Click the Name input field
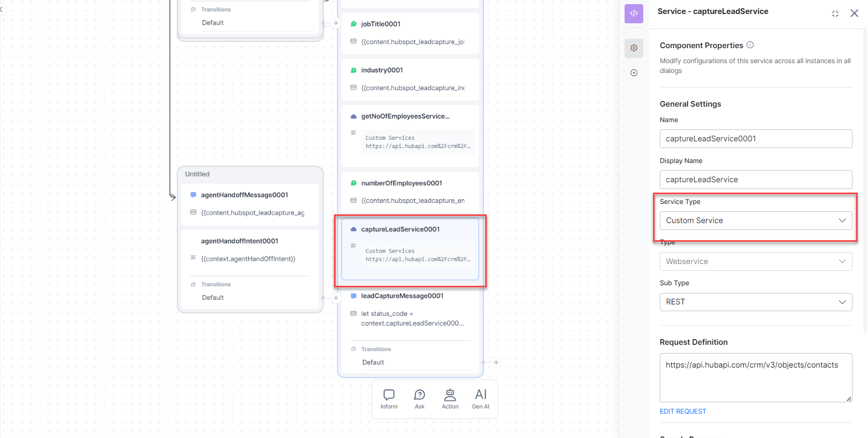This screenshot has width=868, height=438. [756, 139]
